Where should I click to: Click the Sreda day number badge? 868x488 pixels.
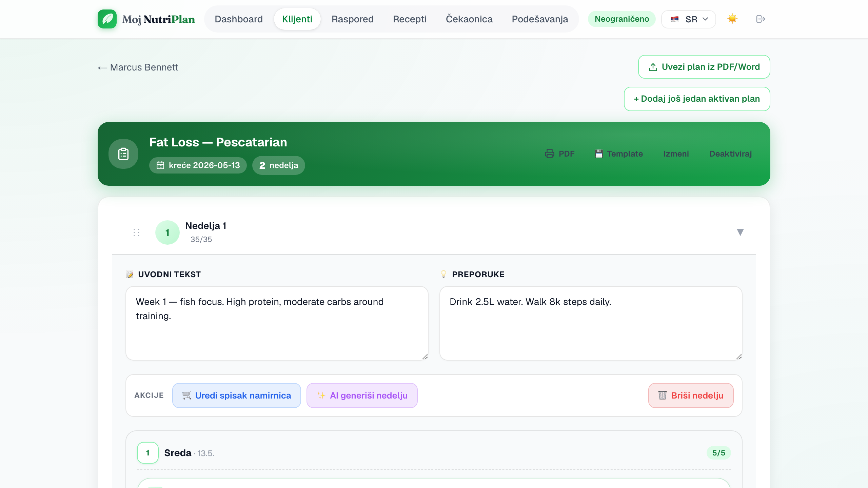[x=148, y=453]
